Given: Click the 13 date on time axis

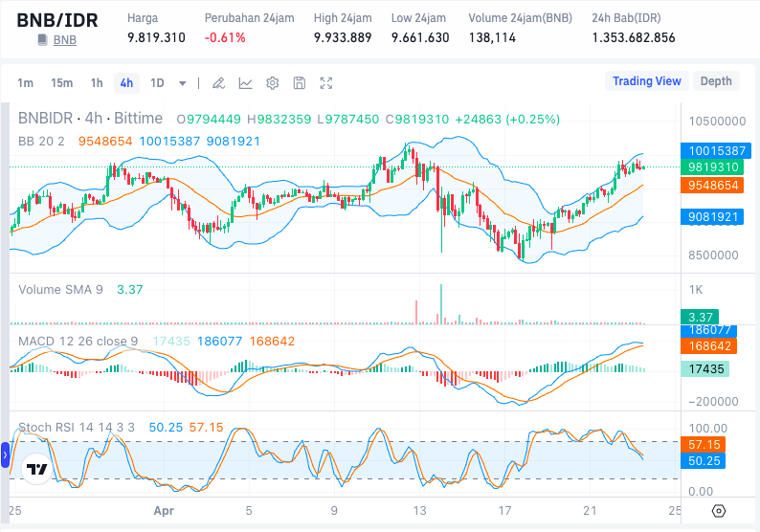Looking at the screenshot, I should (x=419, y=511).
